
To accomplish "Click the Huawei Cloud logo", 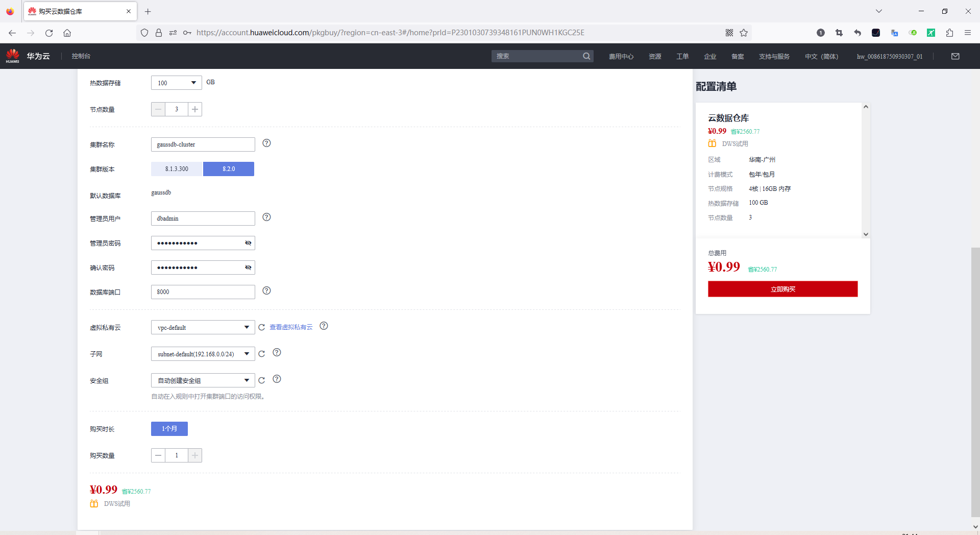I will click(x=28, y=56).
